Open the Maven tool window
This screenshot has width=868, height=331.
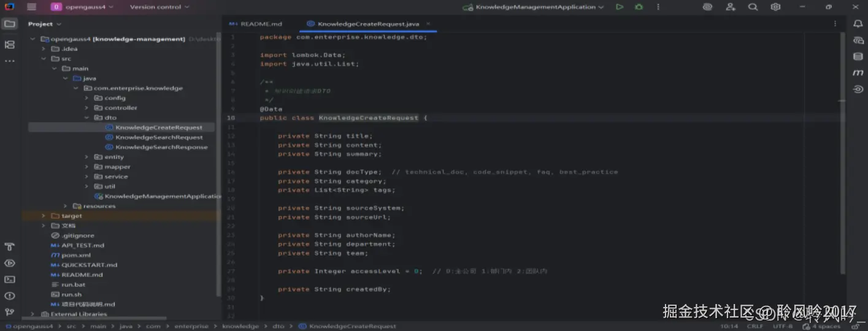click(858, 73)
